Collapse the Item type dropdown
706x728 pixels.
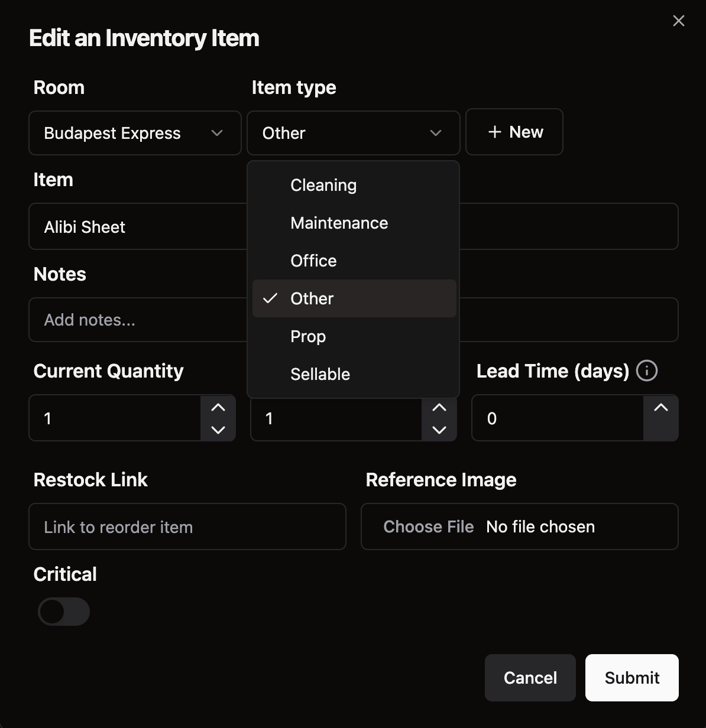tap(353, 133)
